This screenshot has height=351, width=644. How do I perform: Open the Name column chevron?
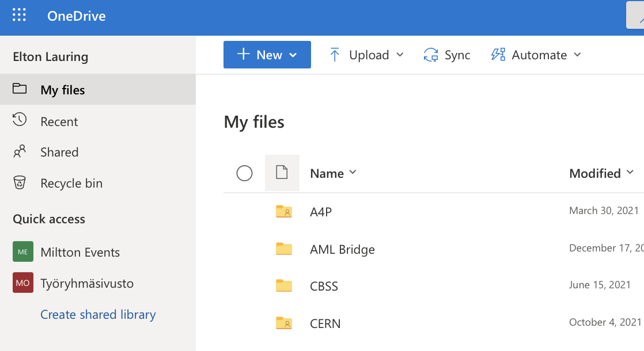[353, 173]
